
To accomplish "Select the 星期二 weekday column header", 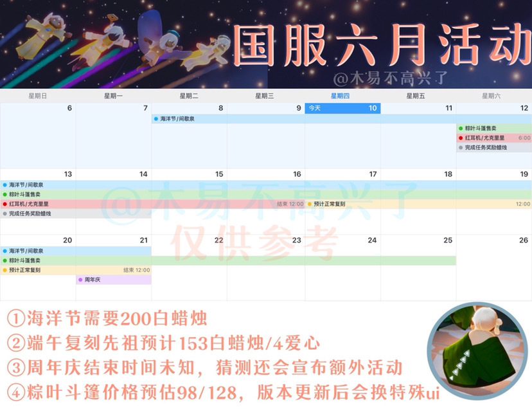I will [189, 96].
